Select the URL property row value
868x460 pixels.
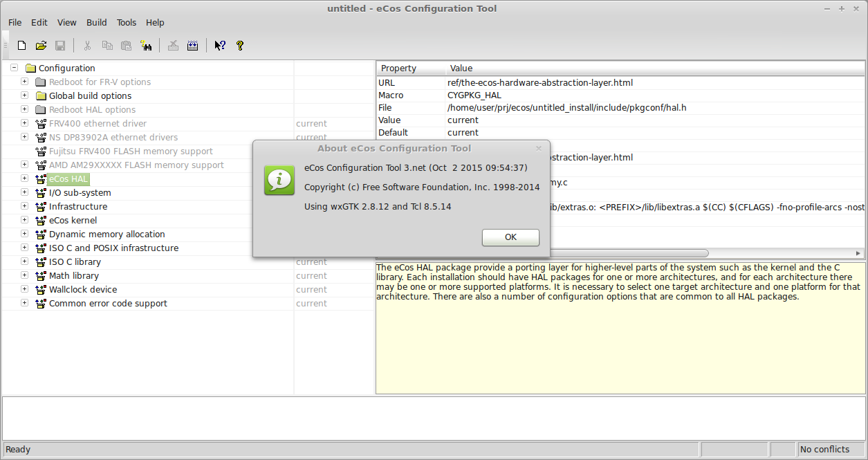[540, 83]
